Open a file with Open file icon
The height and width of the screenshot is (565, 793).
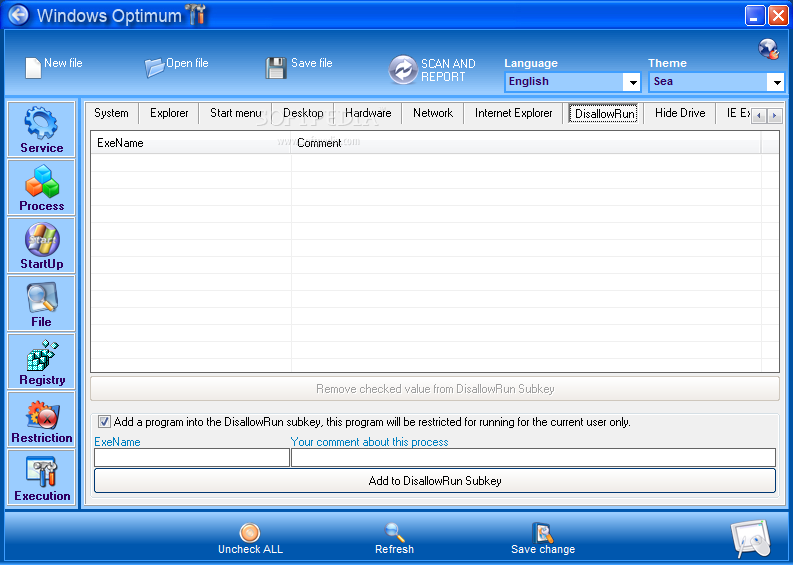pos(154,67)
